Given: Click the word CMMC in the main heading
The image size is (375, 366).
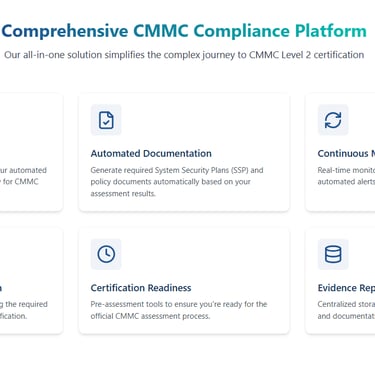Looking at the screenshot, I should click(x=161, y=31).
